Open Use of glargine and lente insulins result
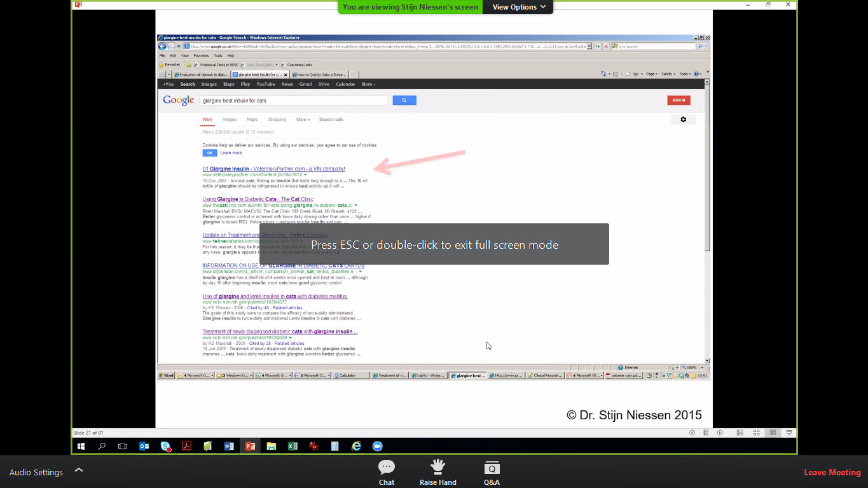The image size is (868, 488). pos(275,296)
